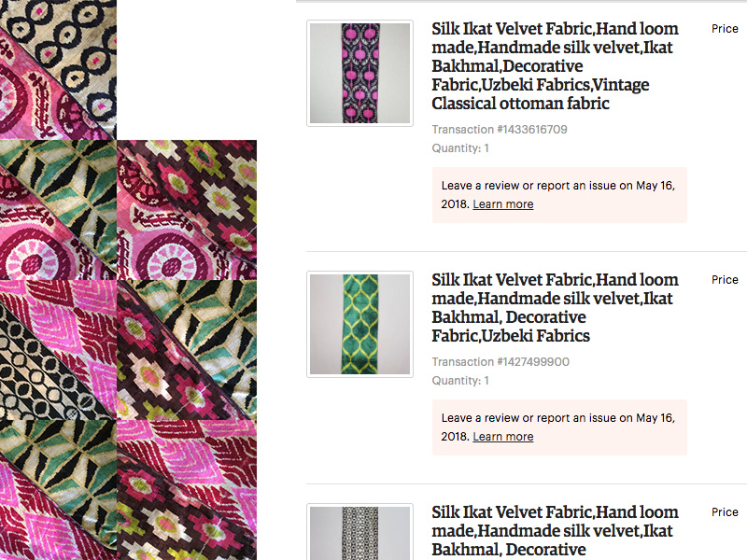Open the black and white ikat fabric thumbnail
The height and width of the screenshot is (560, 747).
pos(359,532)
